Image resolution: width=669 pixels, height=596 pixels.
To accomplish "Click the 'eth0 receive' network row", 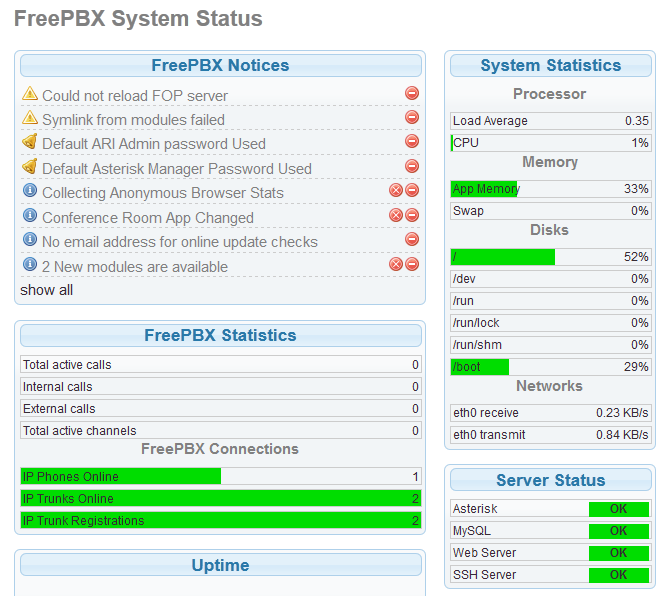I will tap(551, 413).
